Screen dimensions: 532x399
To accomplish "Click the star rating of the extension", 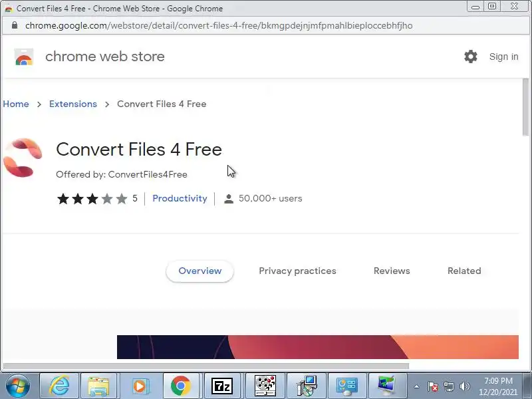I will pyautogui.click(x=92, y=198).
